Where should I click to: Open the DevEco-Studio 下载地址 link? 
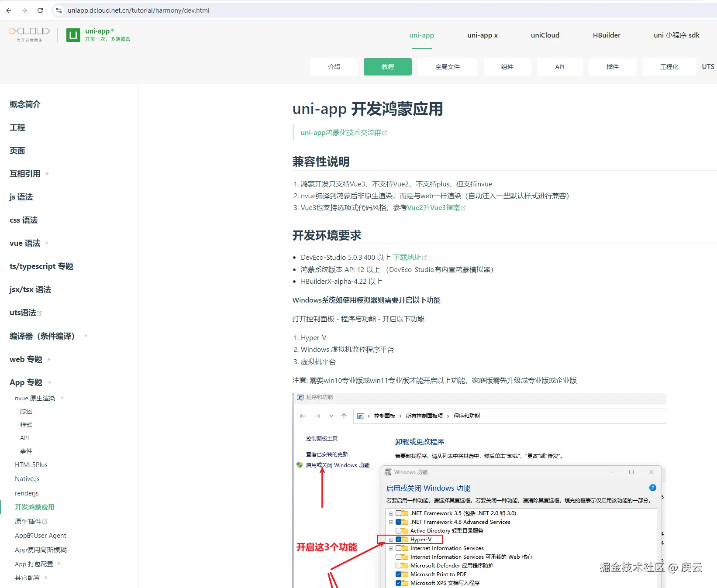(410, 258)
